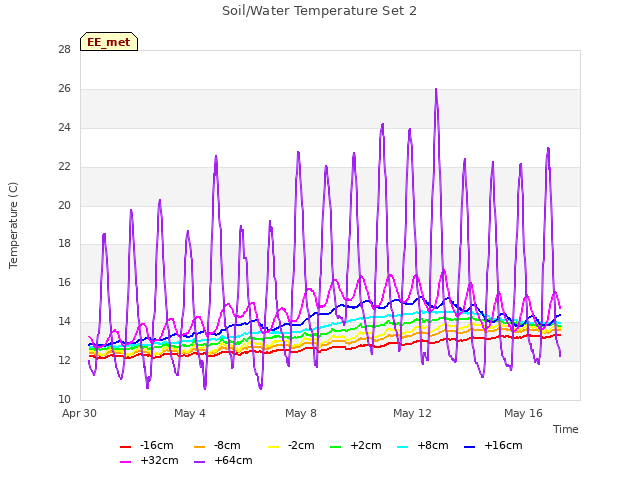The width and height of the screenshot is (640, 480).
Task: Click the chart title Soil/Water Temperature Set 2
Action: pyautogui.click(x=319, y=11)
